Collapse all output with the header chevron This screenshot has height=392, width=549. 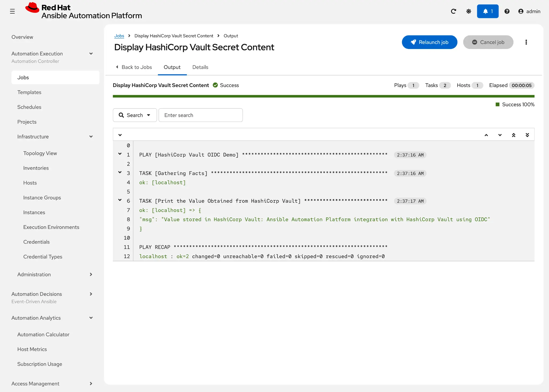(x=120, y=135)
